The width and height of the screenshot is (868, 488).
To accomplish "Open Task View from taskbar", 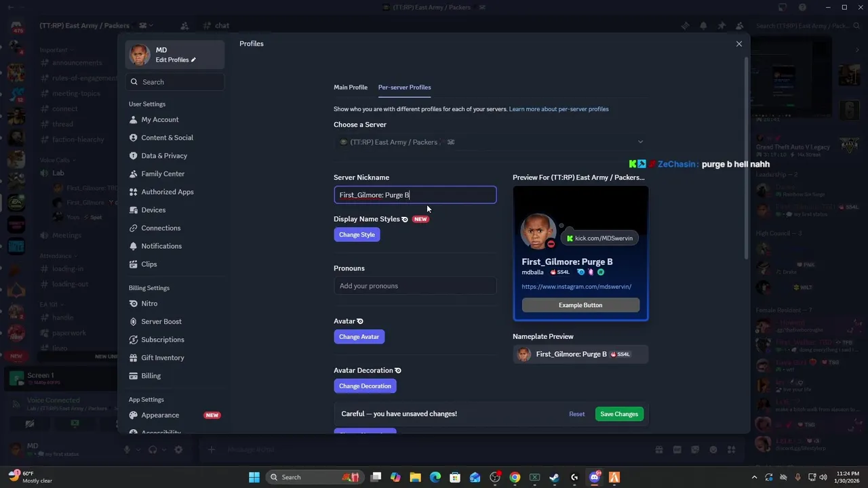I will (x=376, y=477).
